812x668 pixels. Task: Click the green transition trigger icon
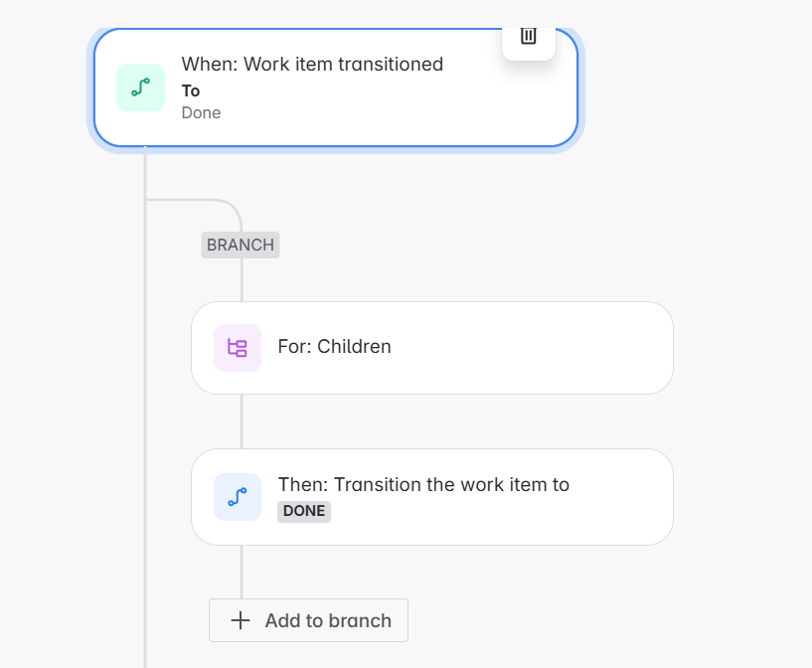click(140, 87)
